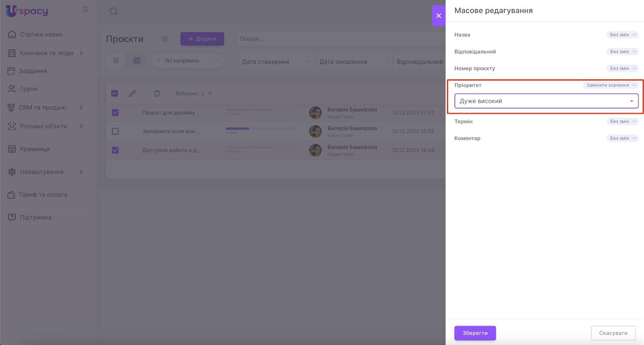Screen dimensions: 644x345
Task: Open the project 'Доступна робота з д...'
Action: pos(171,150)
